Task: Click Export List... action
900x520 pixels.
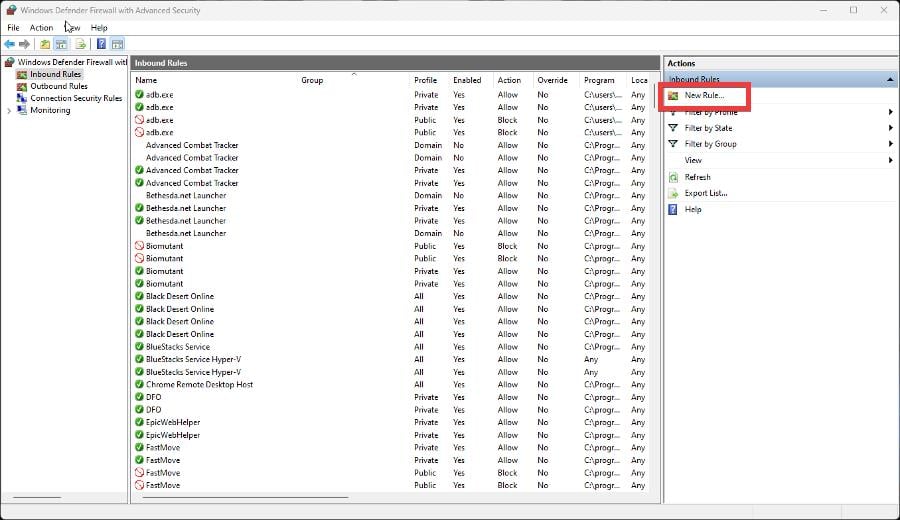Action: 706,193
